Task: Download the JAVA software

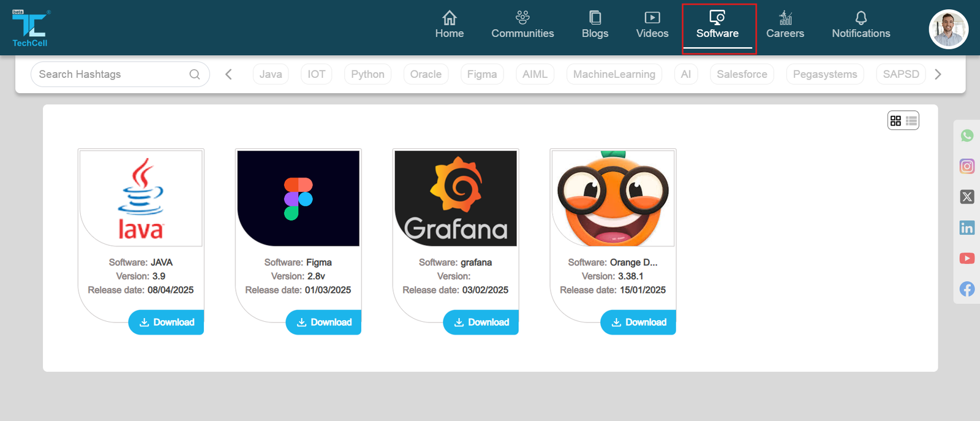Action: 167,322
